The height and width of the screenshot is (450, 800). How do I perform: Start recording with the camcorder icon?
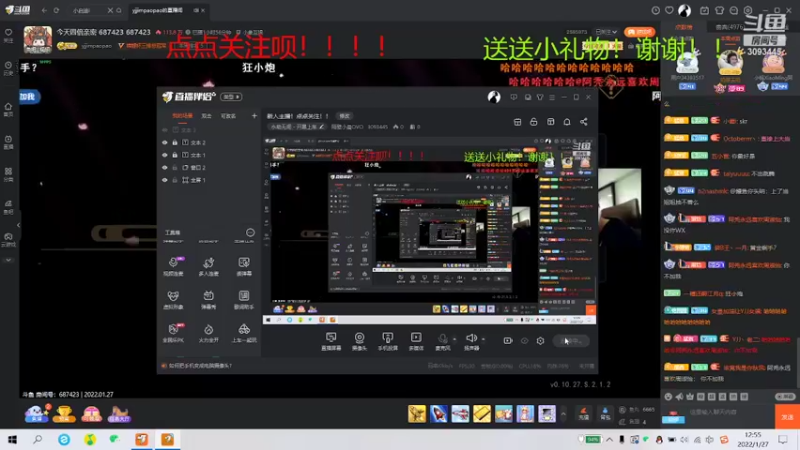tap(508, 341)
